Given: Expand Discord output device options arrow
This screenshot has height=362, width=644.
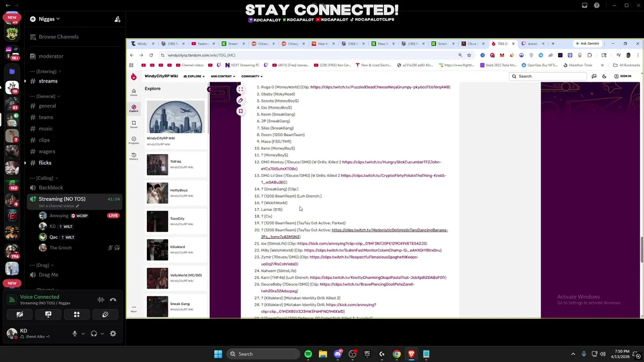Looking at the screenshot, I should pos(102,333).
